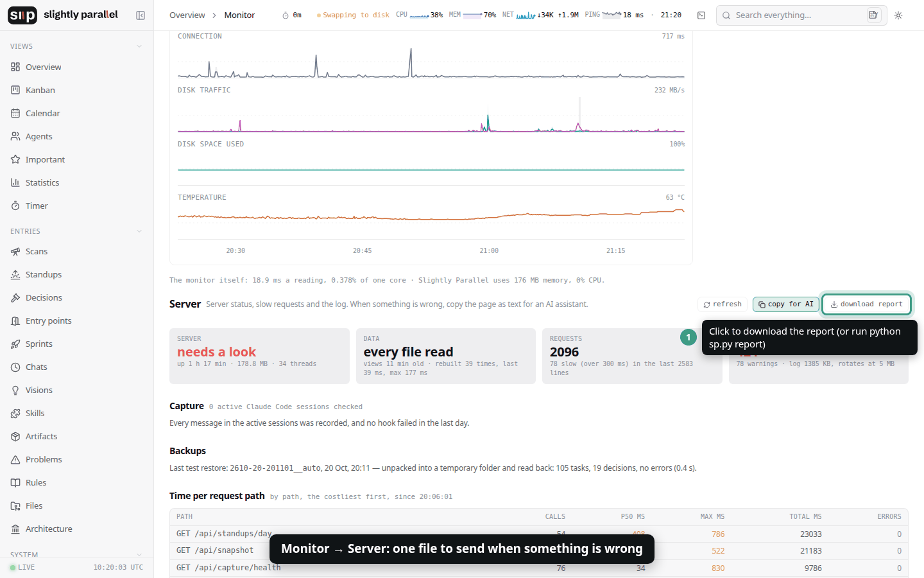Open Rules book item
Image resolution: width=924 pixels, height=578 pixels.
click(77, 482)
